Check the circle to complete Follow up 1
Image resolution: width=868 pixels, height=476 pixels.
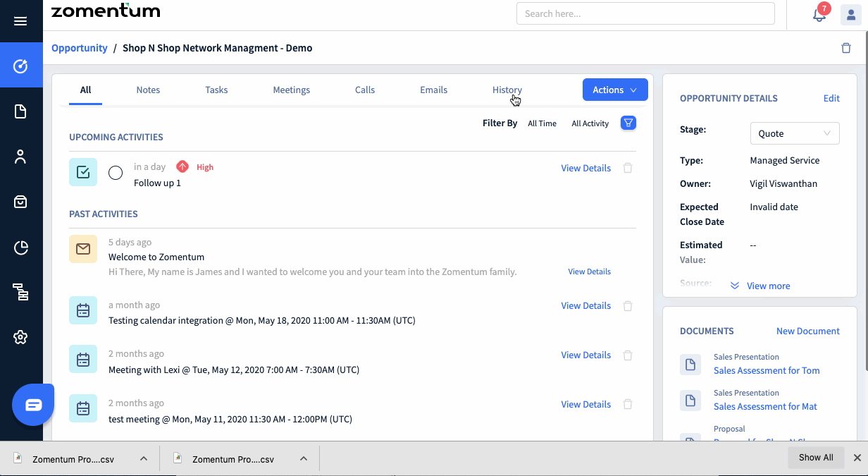coord(116,172)
